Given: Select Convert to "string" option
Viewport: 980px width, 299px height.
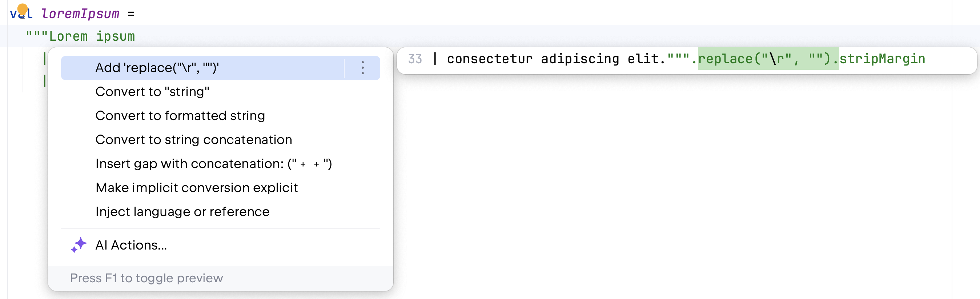Looking at the screenshot, I should point(152,92).
